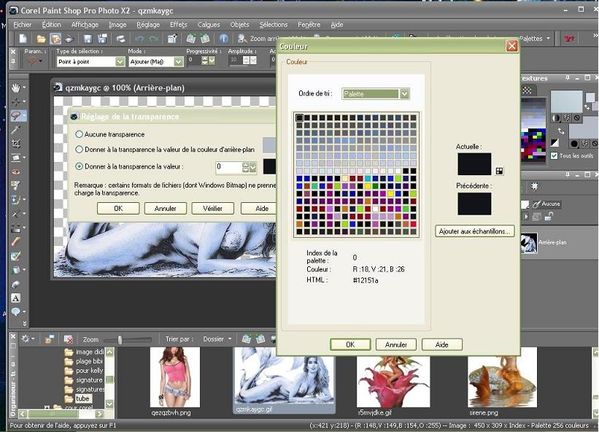Image resolution: width=599 pixels, height=432 pixels.
Task: Open the transparency value spinner dropdown
Action: click(x=253, y=167)
